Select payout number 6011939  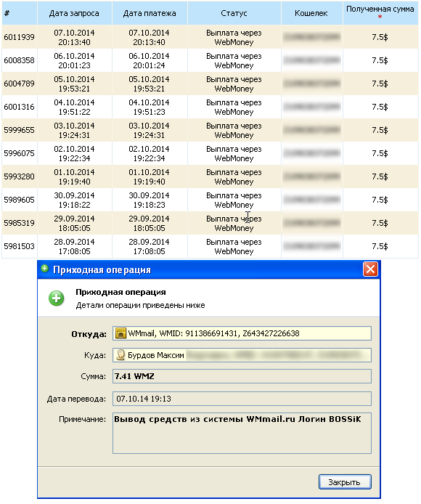[x=20, y=37]
